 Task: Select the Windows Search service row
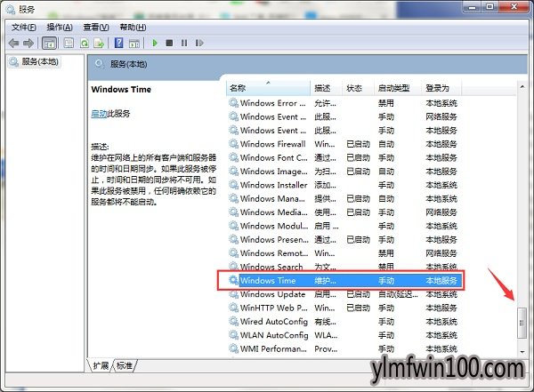pyautogui.click(x=343, y=267)
